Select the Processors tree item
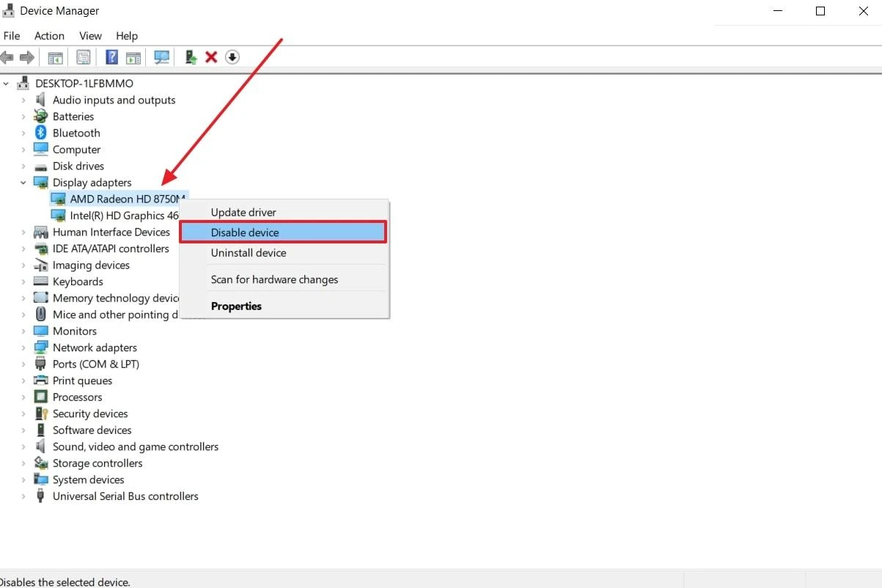The image size is (882, 588). (77, 397)
